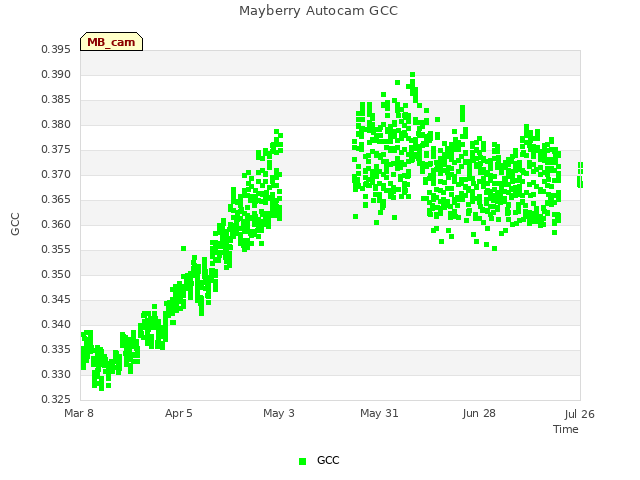Image resolution: width=640 pixels, height=480 pixels.
Task: Click the 0.330 y-axis value
Action: tap(56, 374)
